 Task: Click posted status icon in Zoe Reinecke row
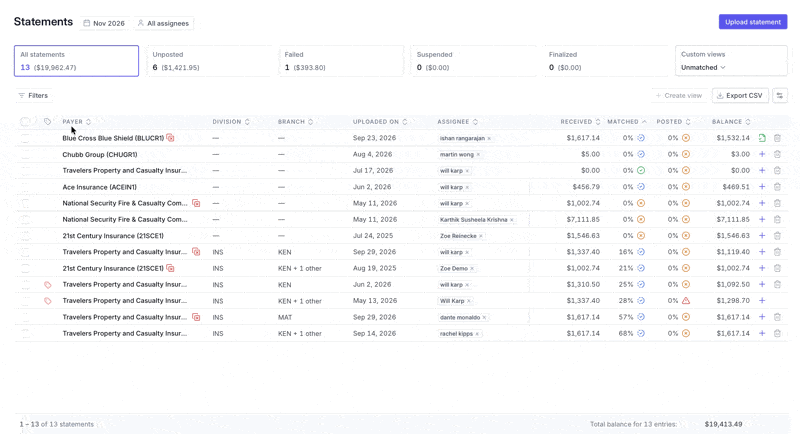tap(686, 236)
